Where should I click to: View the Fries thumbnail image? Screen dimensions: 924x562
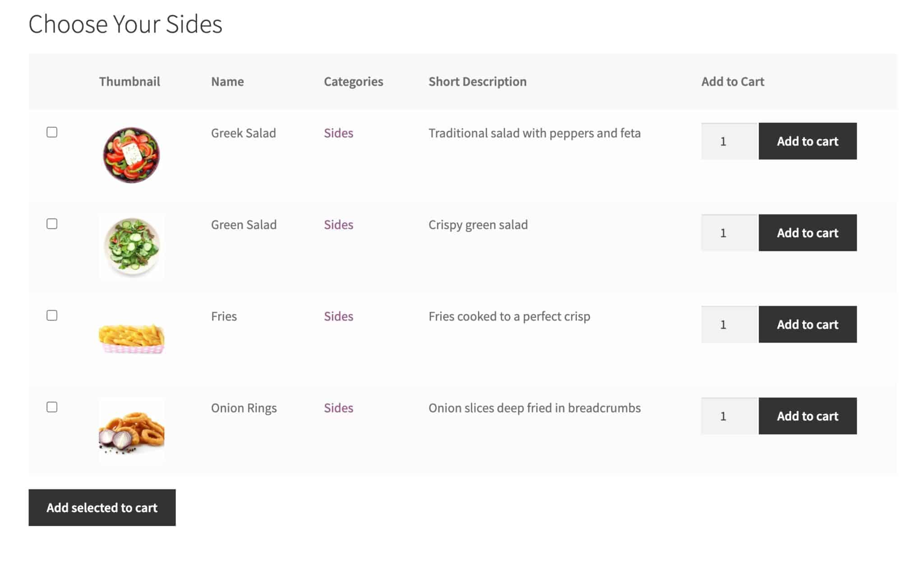coord(131,338)
